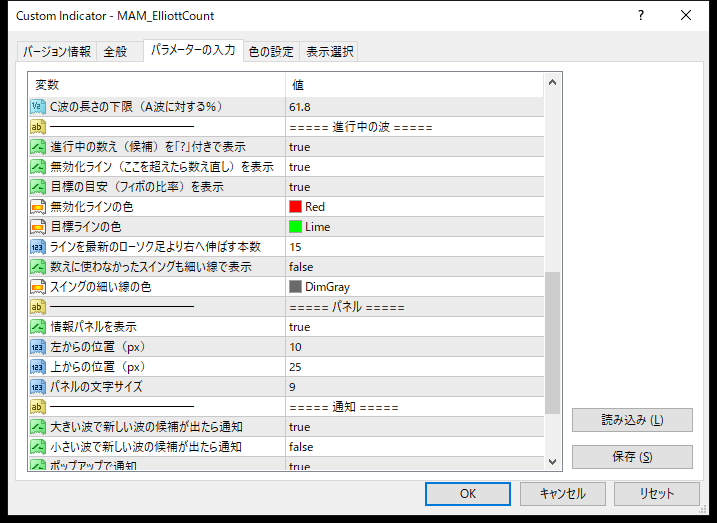
Task: Click the Lime color swatch for 目標ラインの色
Action: click(295, 227)
